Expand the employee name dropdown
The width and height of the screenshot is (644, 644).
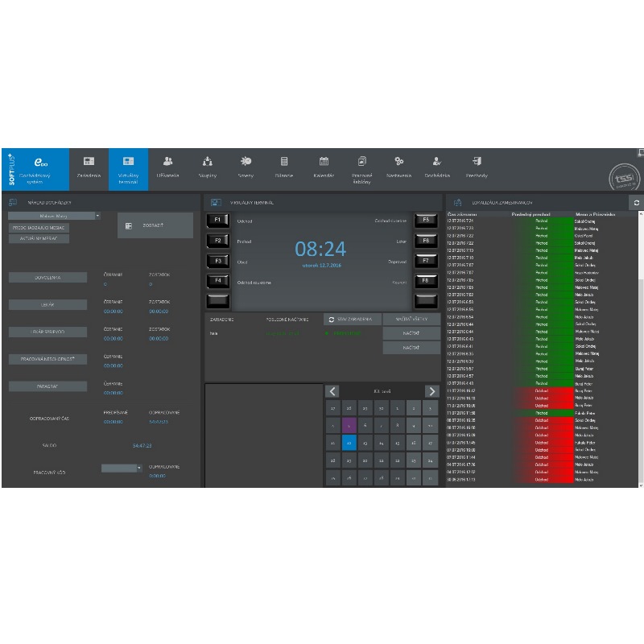point(97,216)
